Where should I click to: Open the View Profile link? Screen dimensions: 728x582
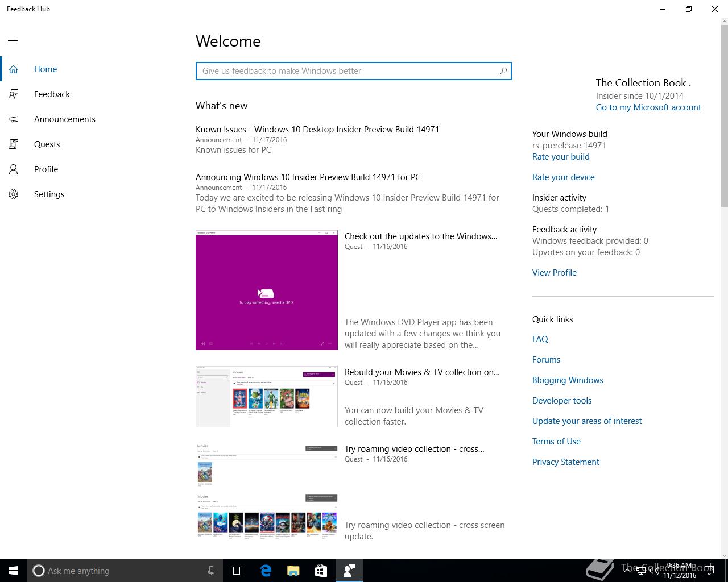coord(555,273)
